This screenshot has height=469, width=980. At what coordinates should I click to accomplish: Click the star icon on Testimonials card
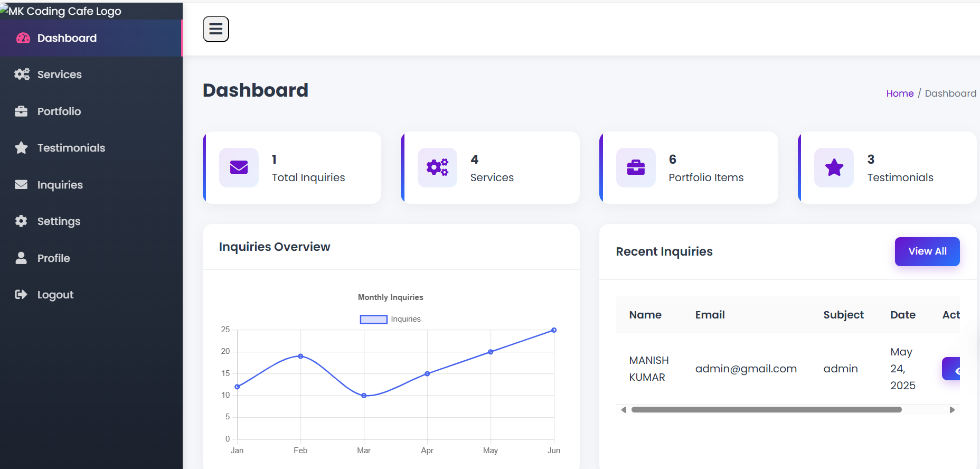pyautogui.click(x=834, y=167)
